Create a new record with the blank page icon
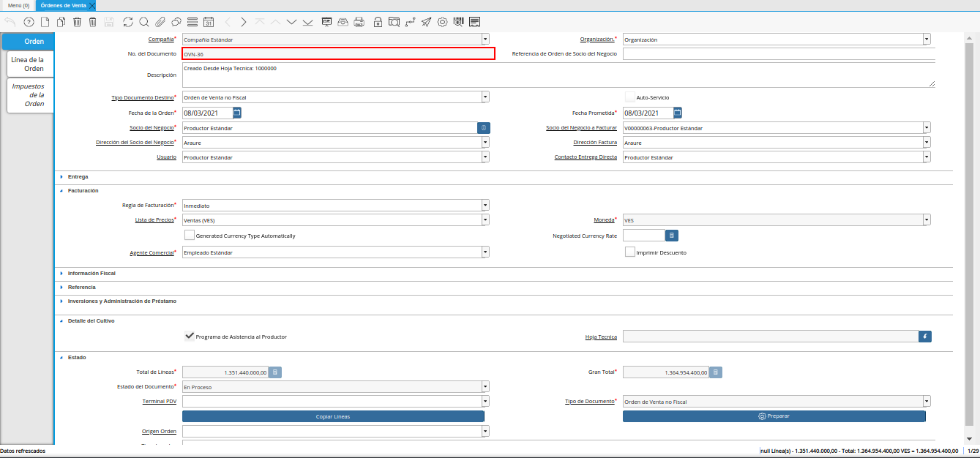This screenshot has width=980, height=458. 46,22
